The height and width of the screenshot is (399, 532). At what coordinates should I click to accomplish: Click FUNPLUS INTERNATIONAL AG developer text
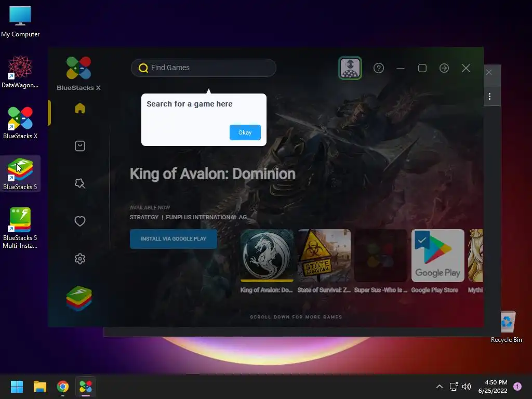click(206, 217)
